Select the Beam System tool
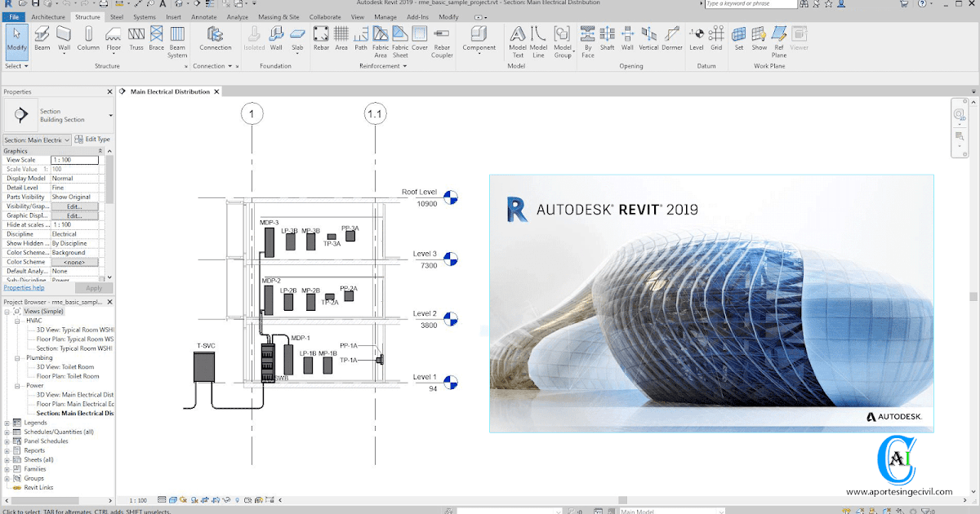The width and height of the screenshot is (980, 514). pyautogui.click(x=177, y=42)
